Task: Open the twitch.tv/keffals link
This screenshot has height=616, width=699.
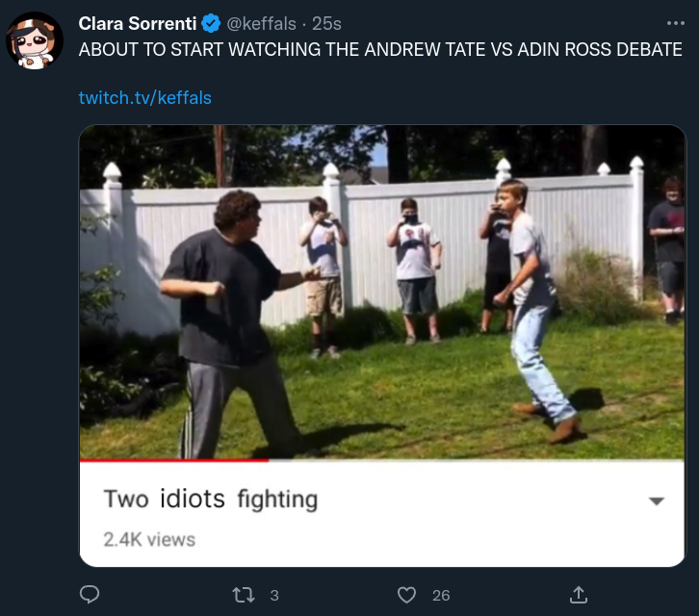Action: pyautogui.click(x=144, y=98)
